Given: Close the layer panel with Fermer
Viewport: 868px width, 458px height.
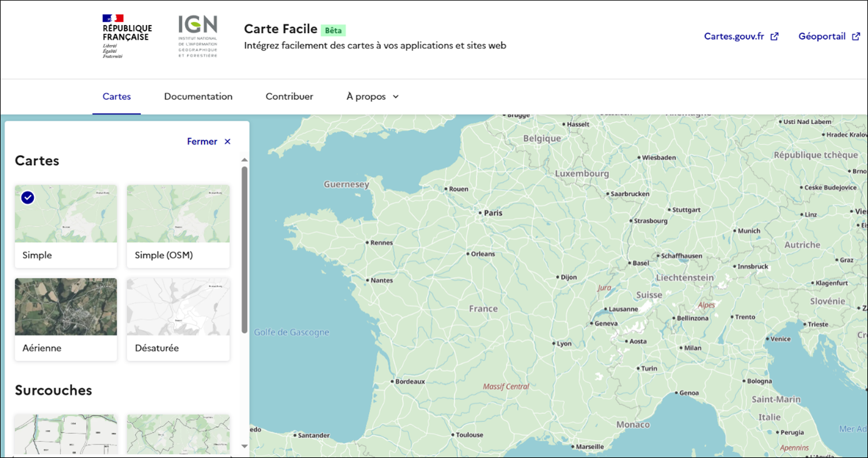Looking at the screenshot, I should (x=209, y=141).
